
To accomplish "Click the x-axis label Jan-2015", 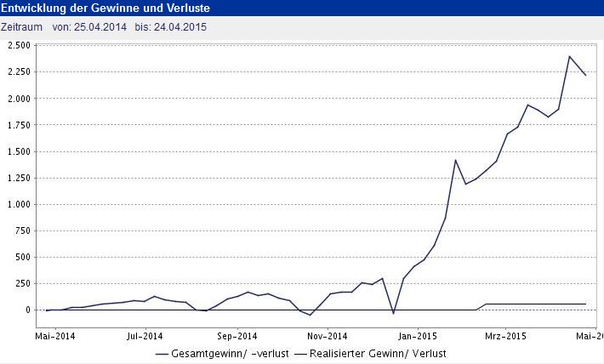I will [x=418, y=336].
